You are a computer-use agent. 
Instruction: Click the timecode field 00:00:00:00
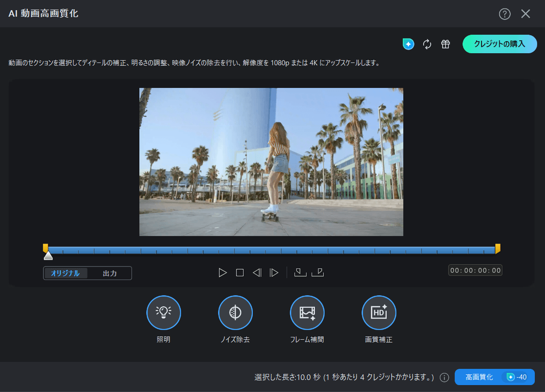point(475,270)
